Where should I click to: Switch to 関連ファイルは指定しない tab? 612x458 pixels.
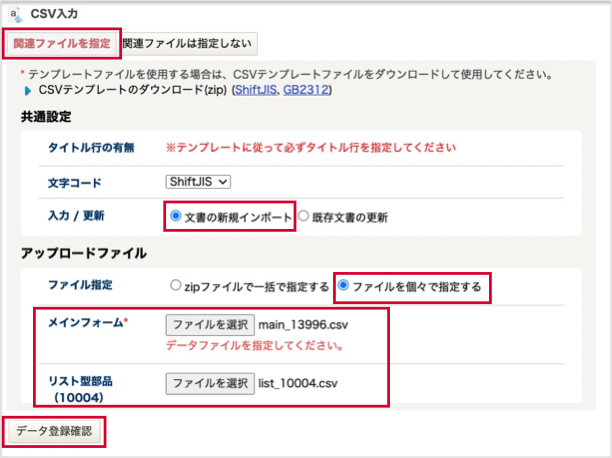(x=187, y=43)
